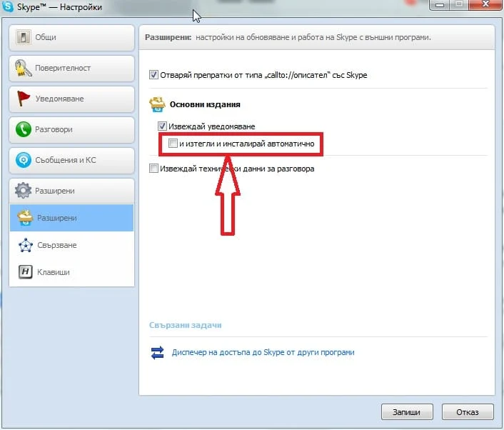
Task: Click the highlighted Разширени sub-item icon
Action: [x=25, y=218]
